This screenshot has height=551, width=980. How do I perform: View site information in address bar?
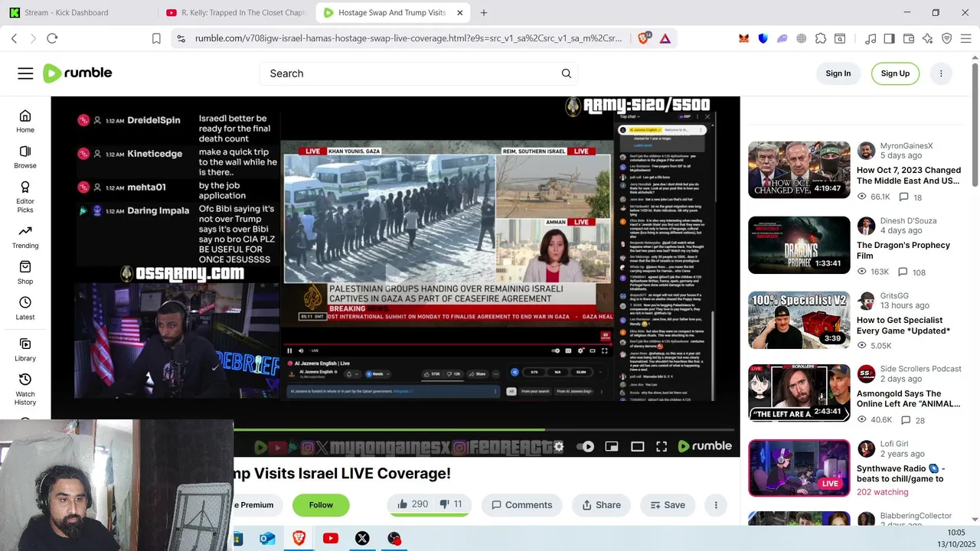coord(181,38)
